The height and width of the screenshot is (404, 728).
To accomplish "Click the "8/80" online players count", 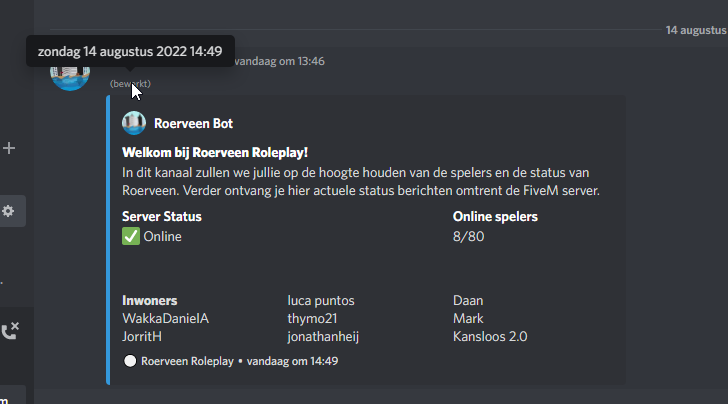I will pyautogui.click(x=470, y=236).
